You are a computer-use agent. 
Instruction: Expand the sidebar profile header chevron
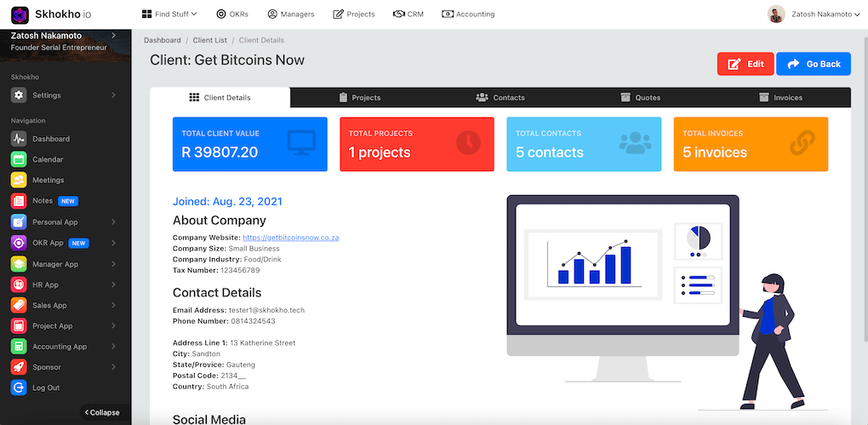click(113, 36)
